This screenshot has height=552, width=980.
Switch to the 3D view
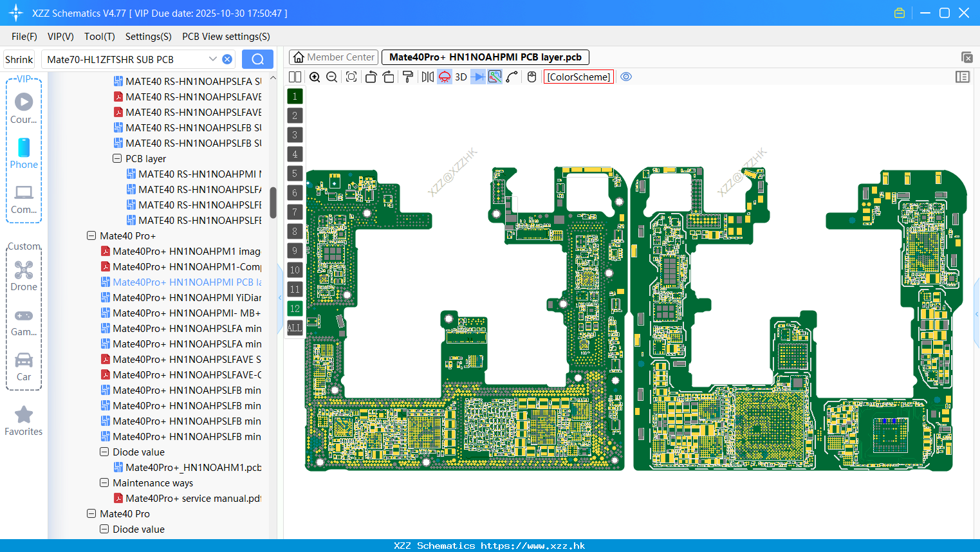pyautogui.click(x=461, y=77)
